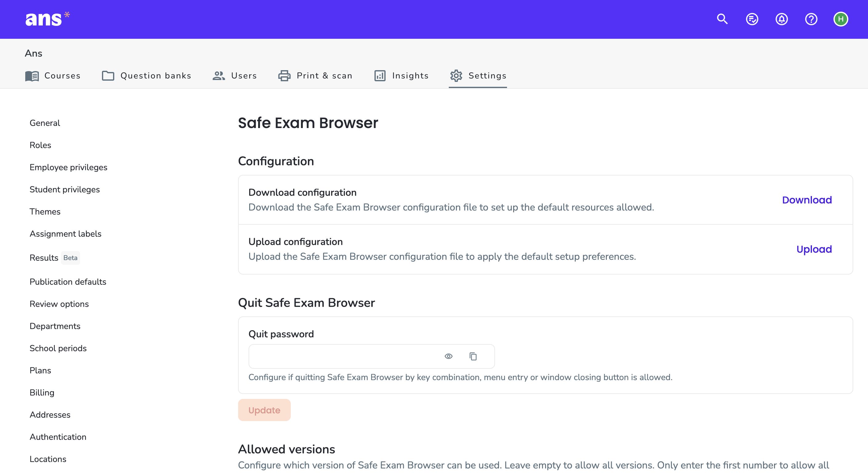Image resolution: width=868 pixels, height=474 pixels.
Task: Switch to the Users tab
Action: (234, 76)
